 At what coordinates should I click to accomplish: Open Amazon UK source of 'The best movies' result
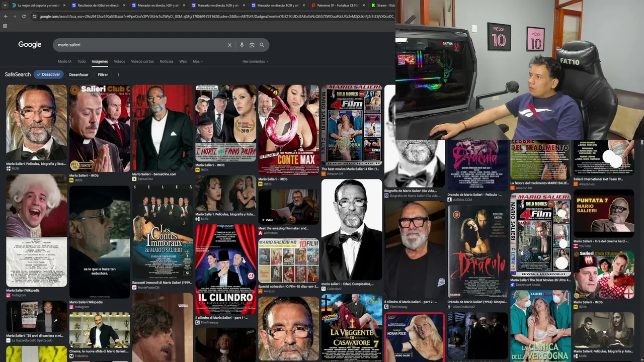point(332,173)
